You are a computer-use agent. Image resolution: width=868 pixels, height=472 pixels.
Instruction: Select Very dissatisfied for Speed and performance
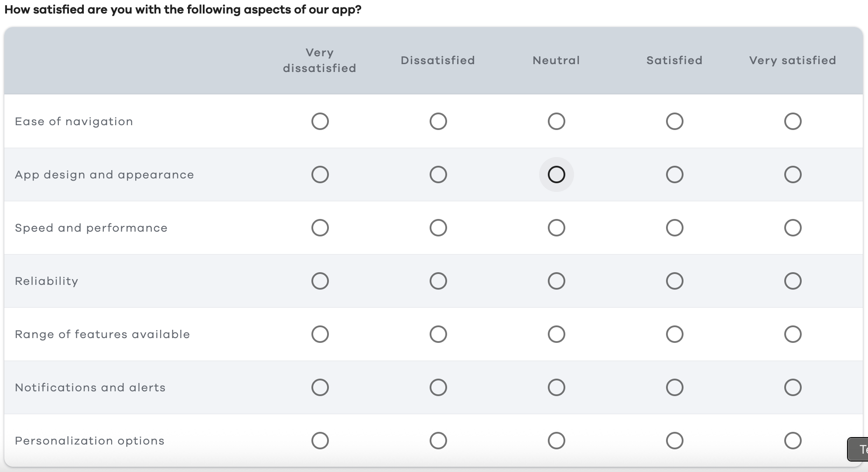[320, 227]
